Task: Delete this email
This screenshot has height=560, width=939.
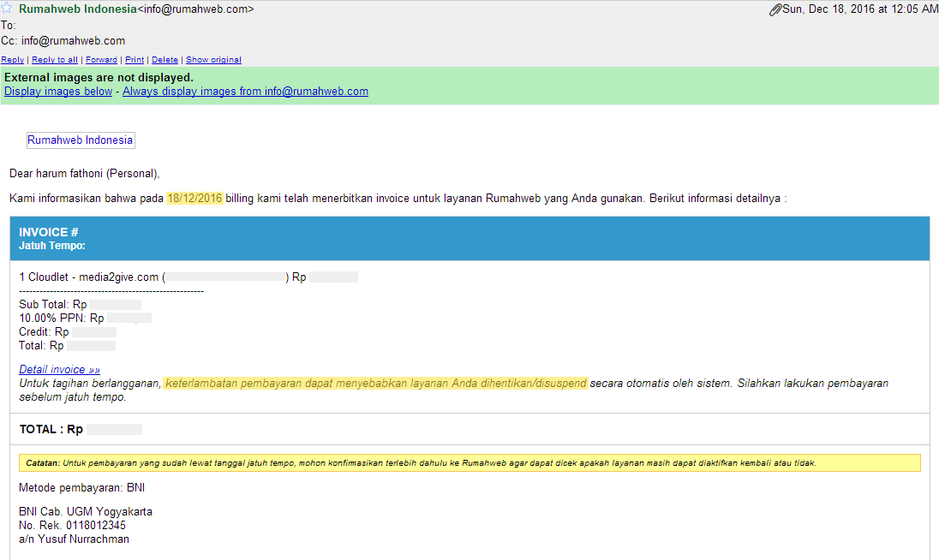Action: coord(164,60)
